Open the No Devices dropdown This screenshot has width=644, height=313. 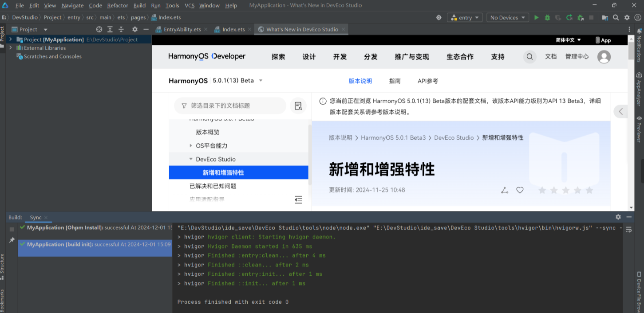(507, 18)
